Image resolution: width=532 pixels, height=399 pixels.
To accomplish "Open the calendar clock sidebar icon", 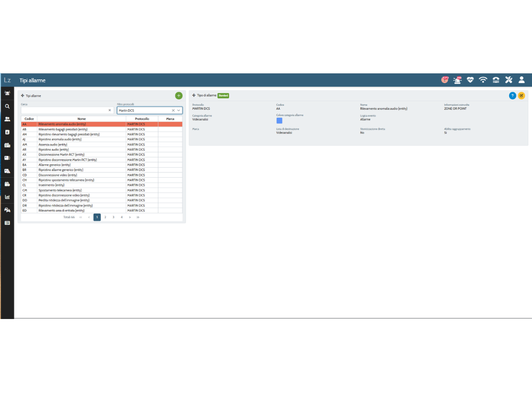I will [x=7, y=184].
